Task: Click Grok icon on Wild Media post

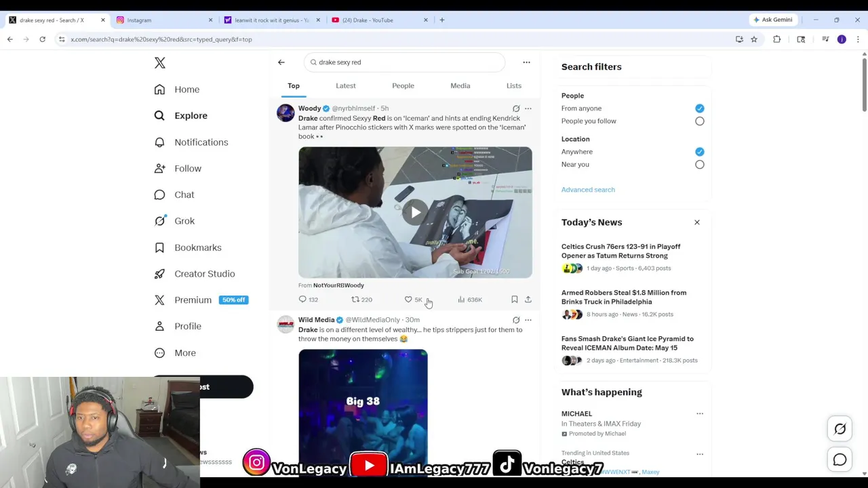Action: click(516, 320)
